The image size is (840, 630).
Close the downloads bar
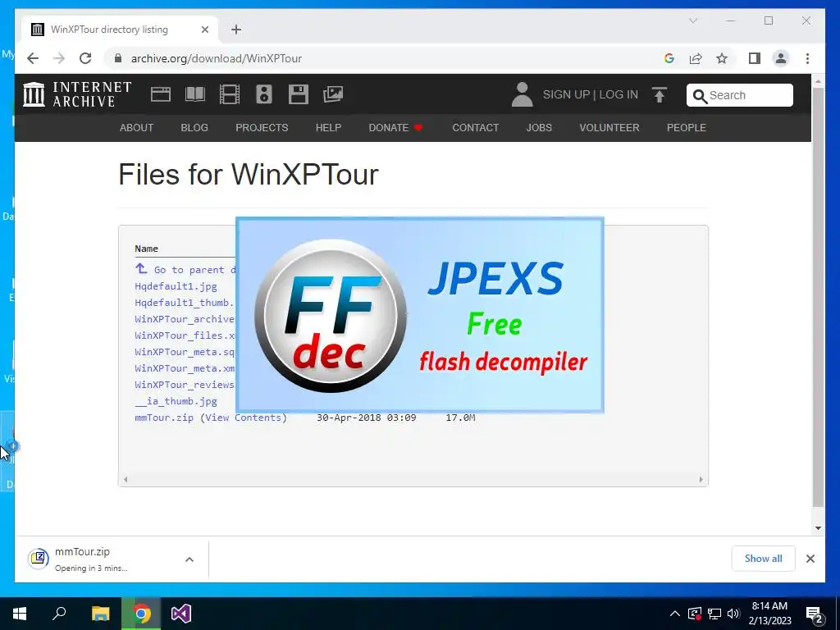(810, 559)
